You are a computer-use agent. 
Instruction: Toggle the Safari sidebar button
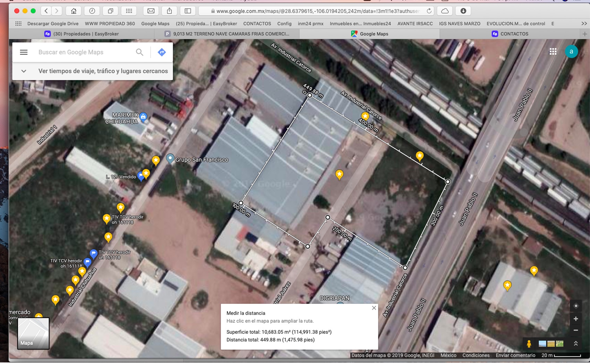click(188, 11)
